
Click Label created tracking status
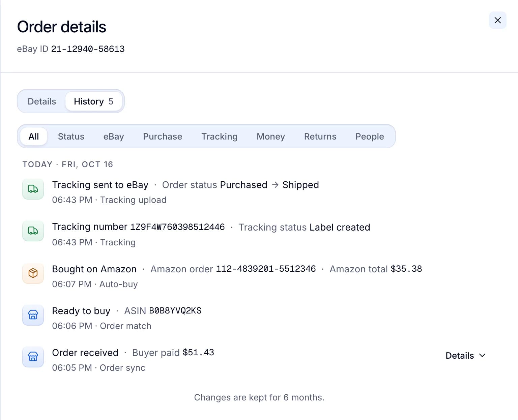tap(340, 227)
